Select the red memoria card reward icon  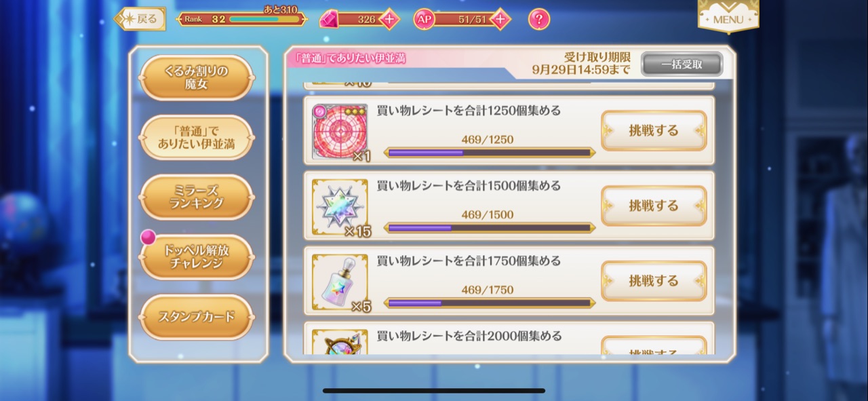(x=340, y=132)
